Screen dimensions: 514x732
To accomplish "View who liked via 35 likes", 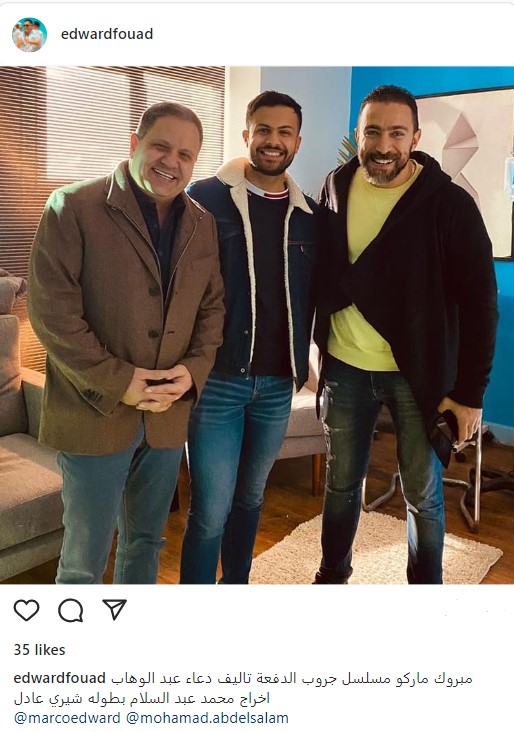I will [40, 650].
